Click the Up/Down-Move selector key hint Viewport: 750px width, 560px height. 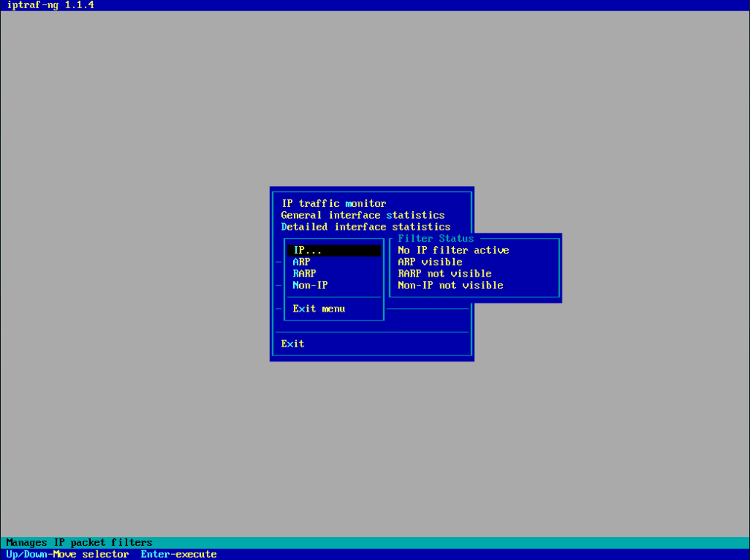(x=67, y=554)
